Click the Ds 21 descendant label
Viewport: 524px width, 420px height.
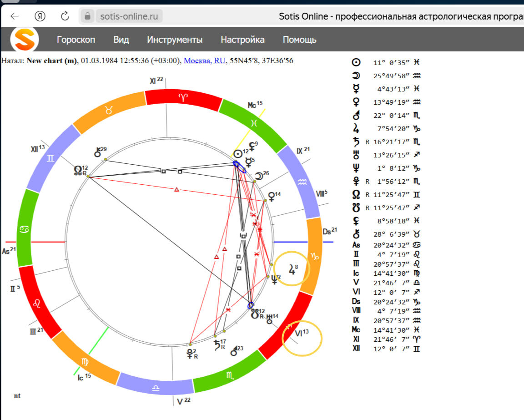pos(330,231)
